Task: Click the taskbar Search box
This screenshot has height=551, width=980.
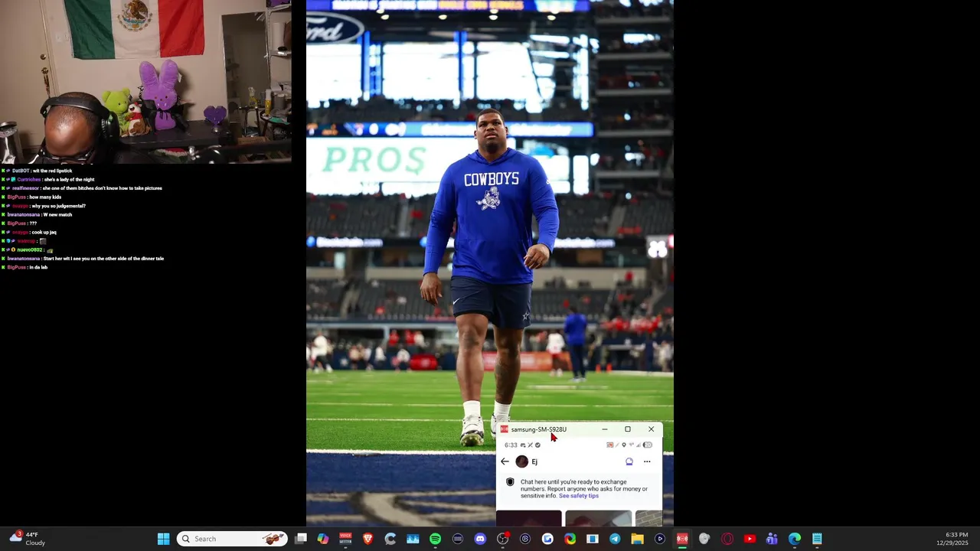Action: pos(233,539)
